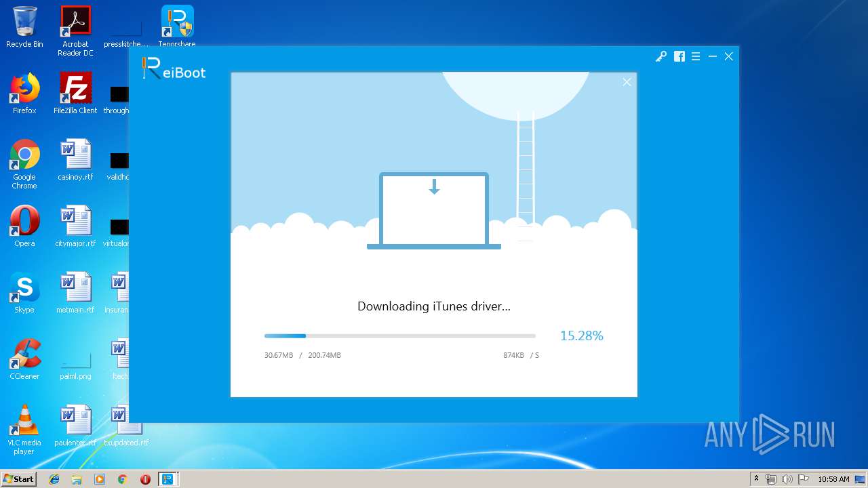Viewport: 868px width, 488px height.
Task: Open the Tenorshare desktop shortcut
Action: (x=177, y=27)
